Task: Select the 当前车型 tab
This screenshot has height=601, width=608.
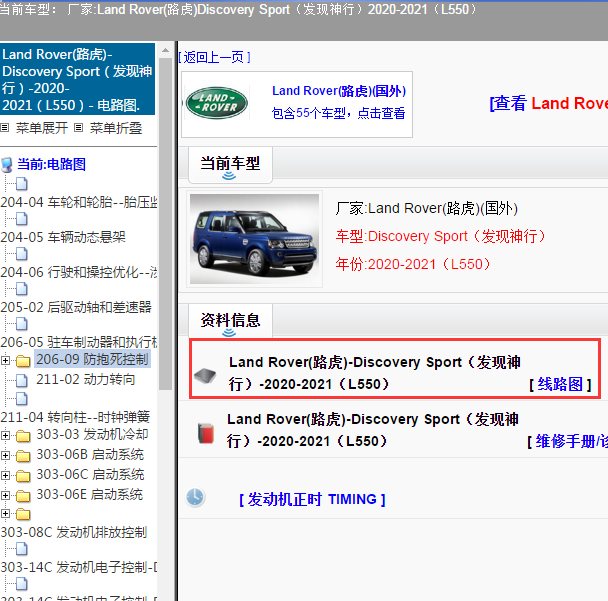Action: [x=230, y=164]
